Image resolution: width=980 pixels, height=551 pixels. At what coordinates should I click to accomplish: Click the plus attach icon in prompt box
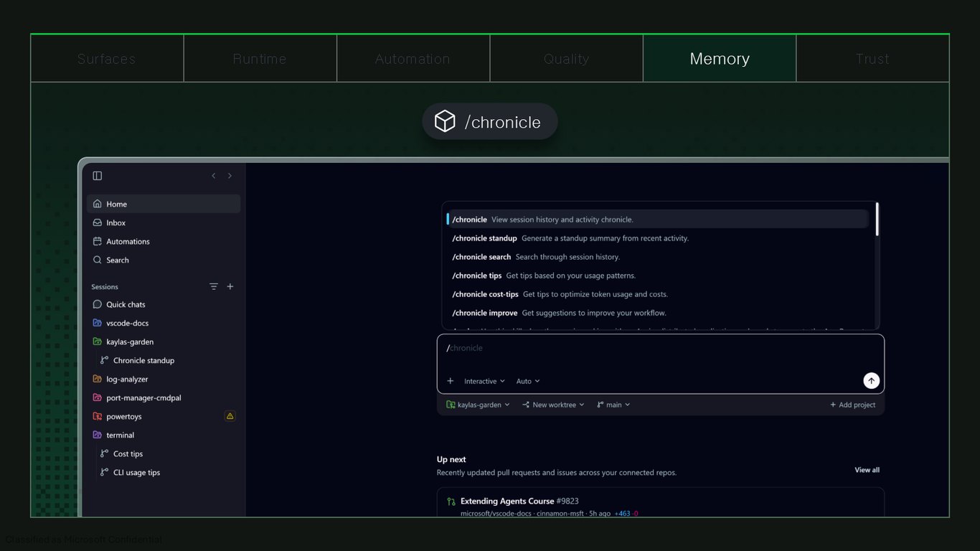[451, 381]
